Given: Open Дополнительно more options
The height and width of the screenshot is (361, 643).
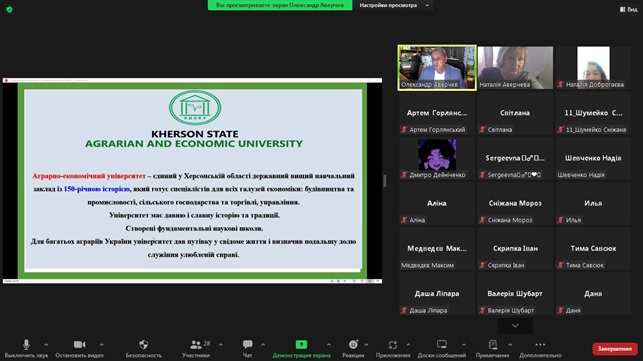Looking at the screenshot, I should tap(540, 348).
